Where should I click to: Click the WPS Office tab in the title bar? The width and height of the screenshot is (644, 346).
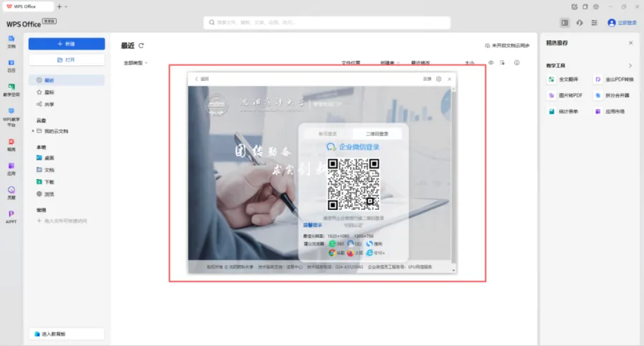coord(27,6)
